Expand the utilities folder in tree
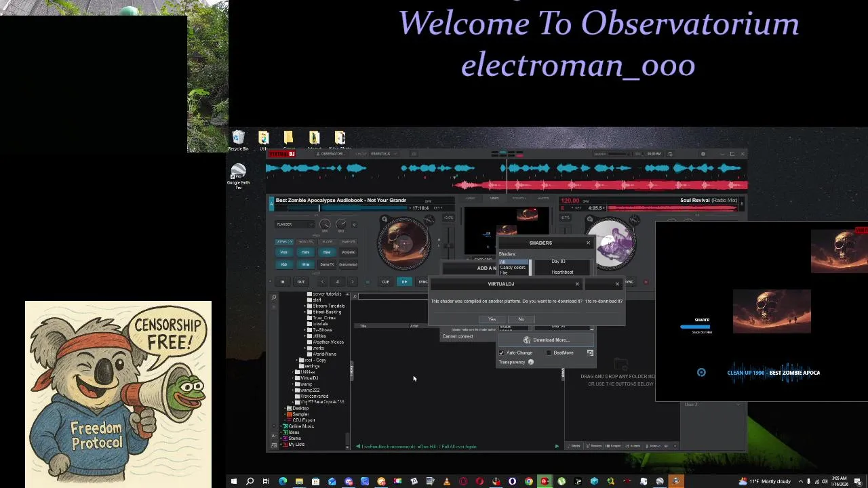This screenshot has height=488, width=868. [306, 336]
